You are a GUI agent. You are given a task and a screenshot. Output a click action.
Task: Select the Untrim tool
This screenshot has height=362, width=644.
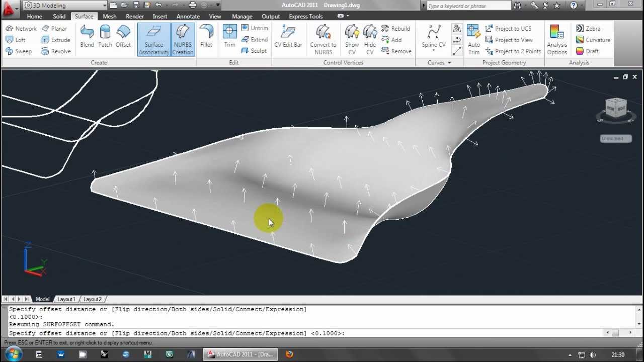[x=255, y=28]
